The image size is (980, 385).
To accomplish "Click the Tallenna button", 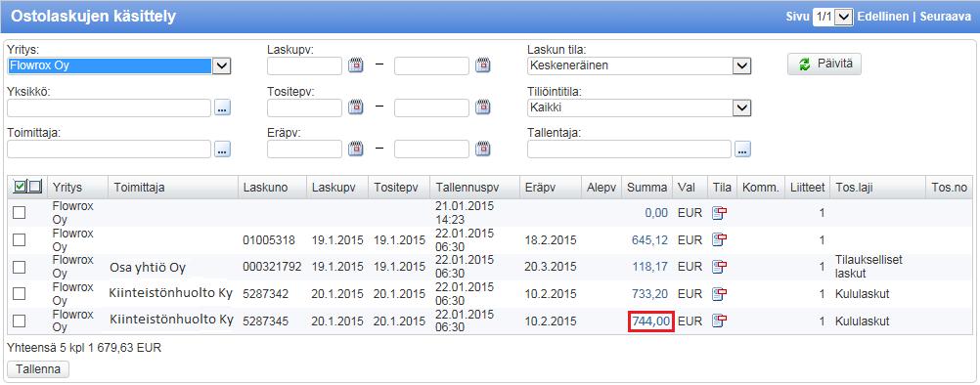I will pyautogui.click(x=38, y=368).
